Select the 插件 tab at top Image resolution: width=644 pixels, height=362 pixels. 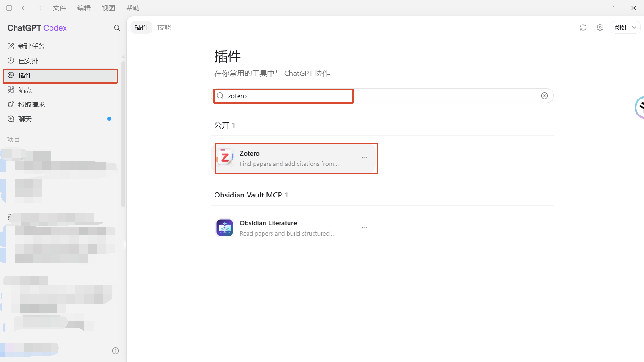pyautogui.click(x=141, y=27)
